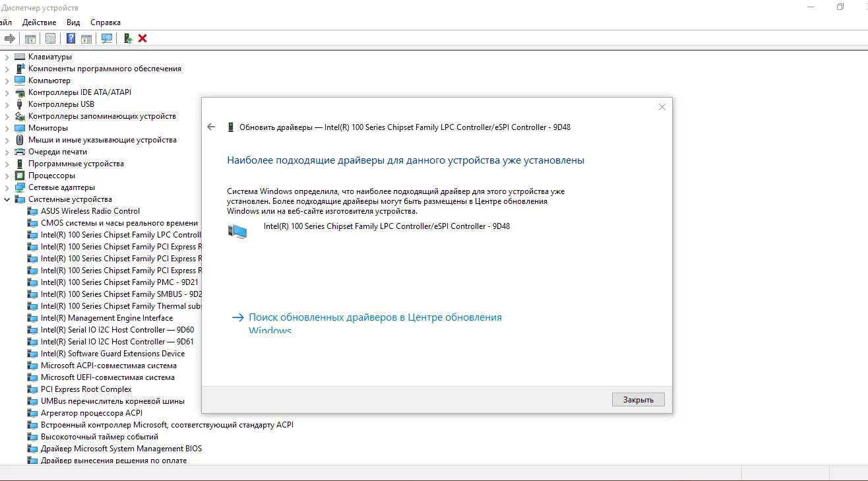Click Поиск обновленных драйверов в Центре обновления link
The width and height of the screenshot is (868, 481).
[375, 323]
